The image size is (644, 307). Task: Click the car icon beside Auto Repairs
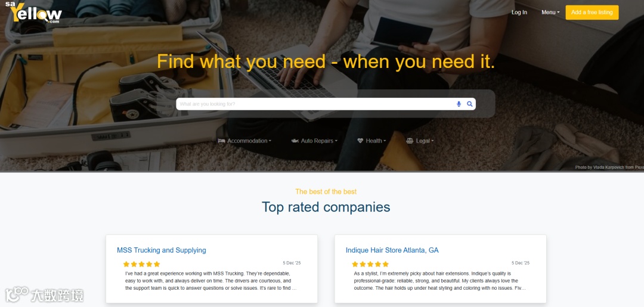point(295,141)
